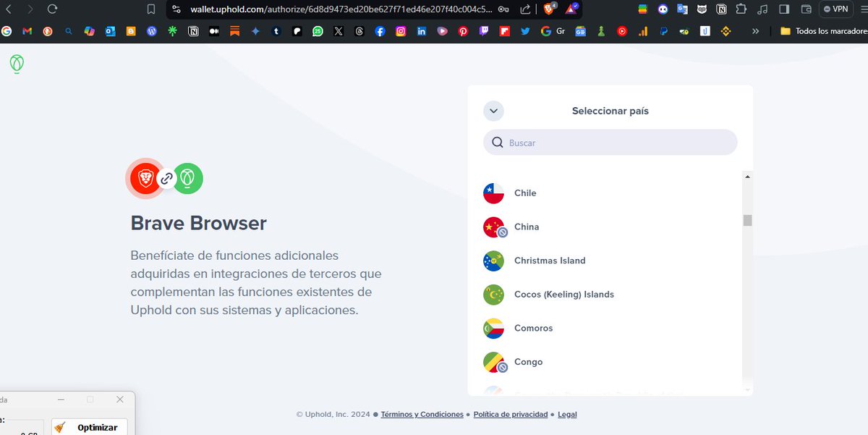
Task: Click the Brave logo in integration graphic
Action: pyautogui.click(x=146, y=178)
